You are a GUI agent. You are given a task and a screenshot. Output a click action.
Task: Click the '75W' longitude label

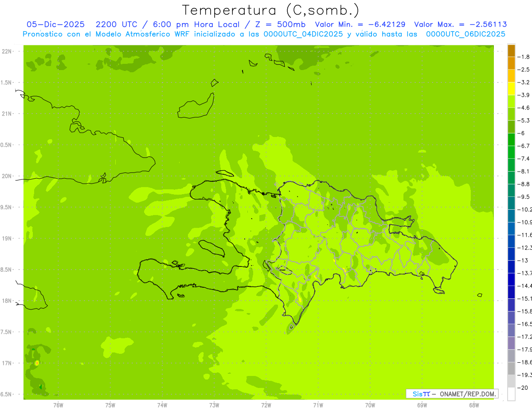(110, 405)
